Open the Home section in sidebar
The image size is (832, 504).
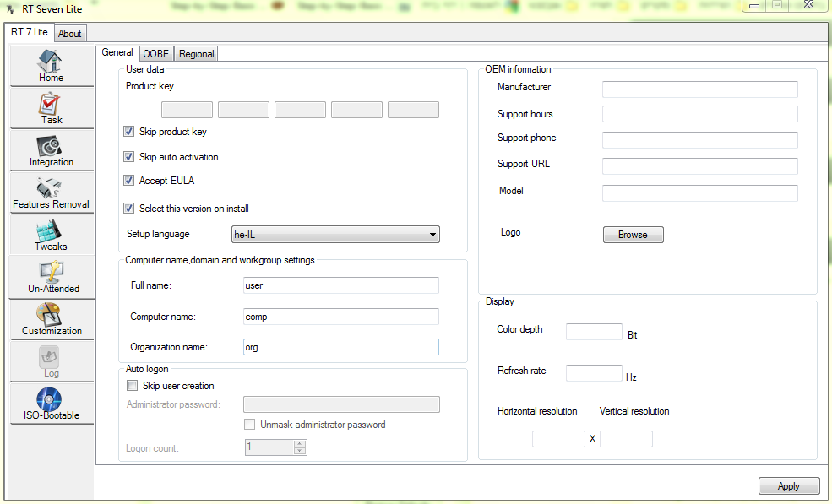point(52,66)
